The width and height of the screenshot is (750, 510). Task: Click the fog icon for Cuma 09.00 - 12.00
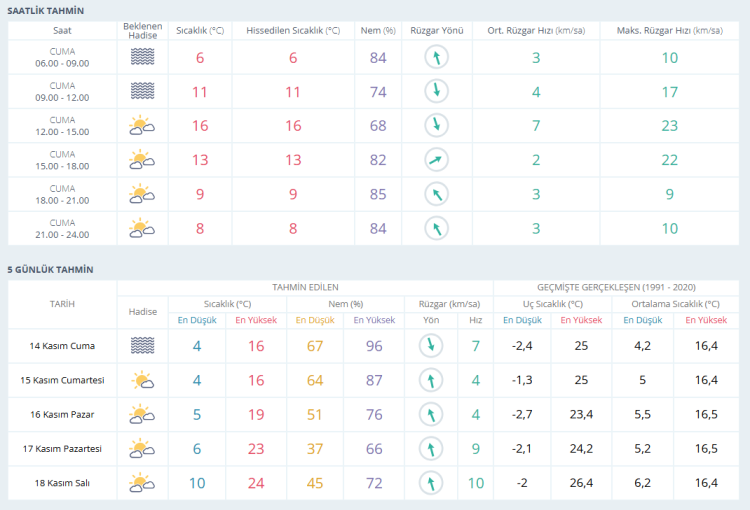(142, 92)
